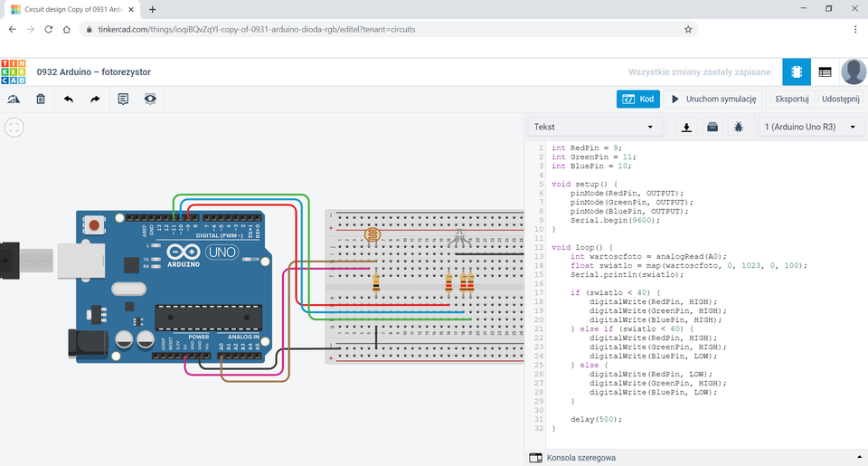Click code line 'int RedPin = 9;'
The height and width of the screenshot is (466, 868).
coord(586,148)
